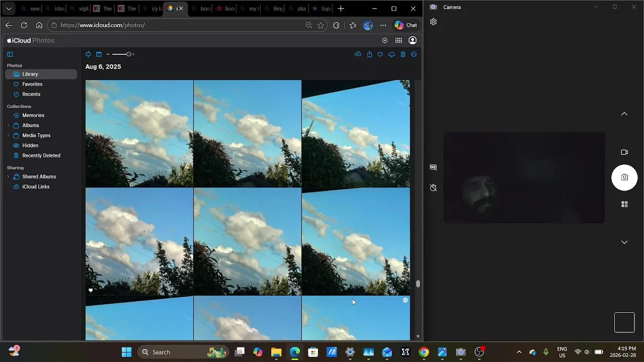Viewport: 644px width, 362px height.
Task: Click the upload photos cloud icon
Action: pyautogui.click(x=358, y=54)
